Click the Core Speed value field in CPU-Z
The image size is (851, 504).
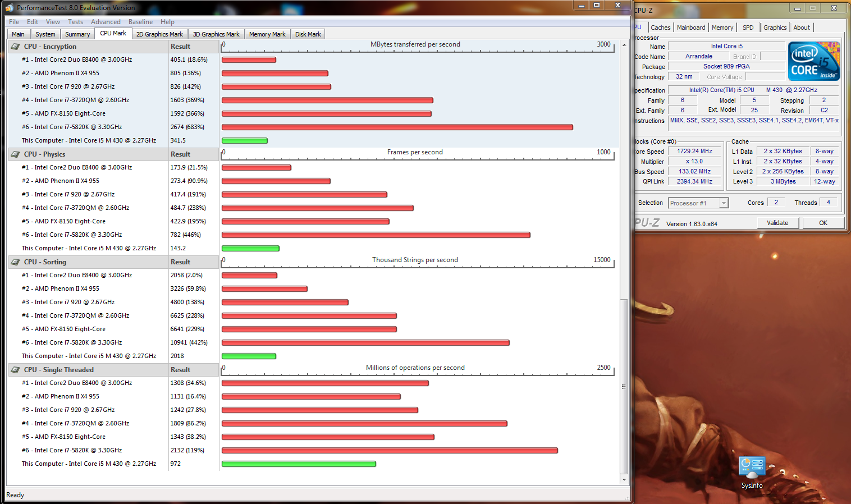pos(694,152)
